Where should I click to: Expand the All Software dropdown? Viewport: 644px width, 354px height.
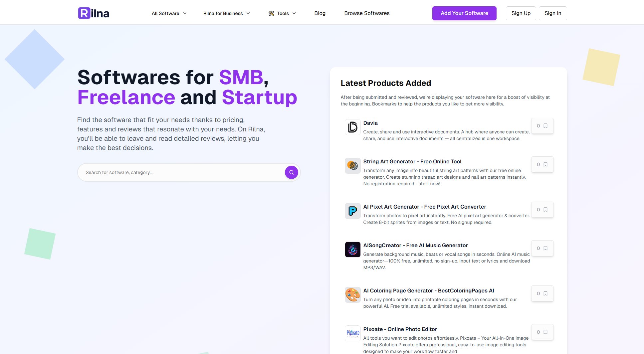(x=169, y=13)
